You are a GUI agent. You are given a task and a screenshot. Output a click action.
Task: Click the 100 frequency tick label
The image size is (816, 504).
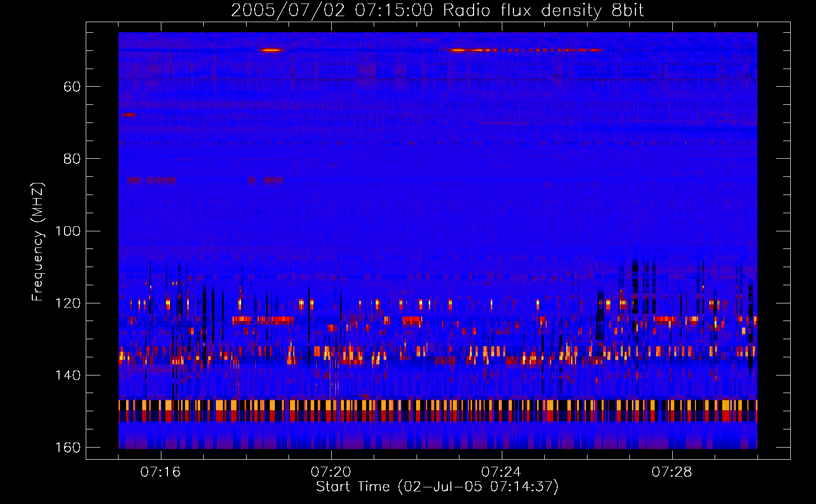pyautogui.click(x=68, y=231)
